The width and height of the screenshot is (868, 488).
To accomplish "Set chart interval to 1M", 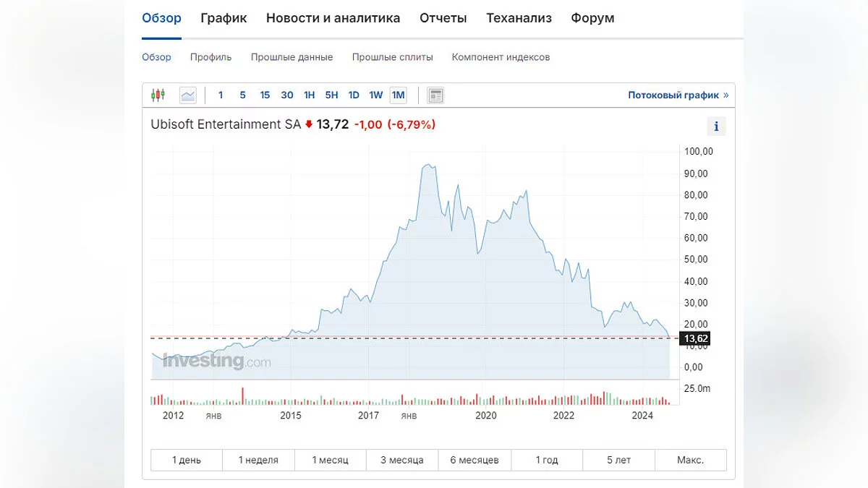I will coord(398,95).
